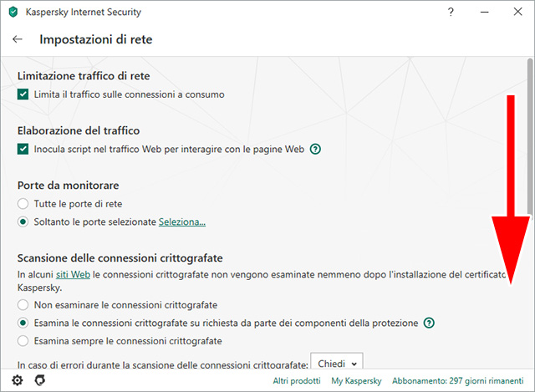This screenshot has width=535, height=392.
Task: Click help icon beside Inocula script option
Action: [x=315, y=150]
